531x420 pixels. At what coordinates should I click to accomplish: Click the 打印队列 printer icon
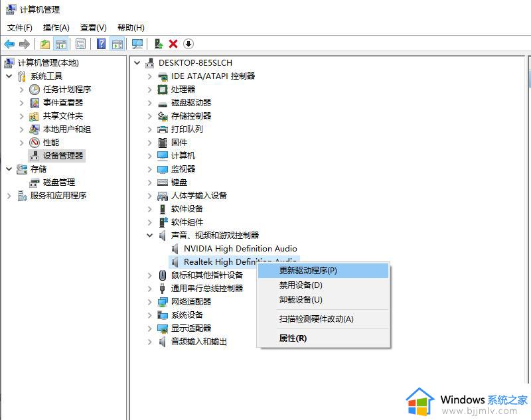coord(163,129)
